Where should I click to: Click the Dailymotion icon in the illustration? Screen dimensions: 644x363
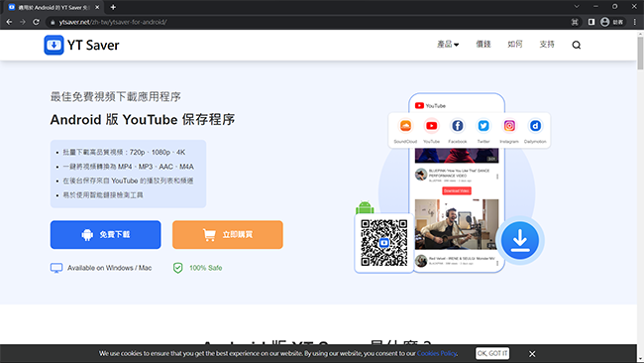tap(535, 126)
